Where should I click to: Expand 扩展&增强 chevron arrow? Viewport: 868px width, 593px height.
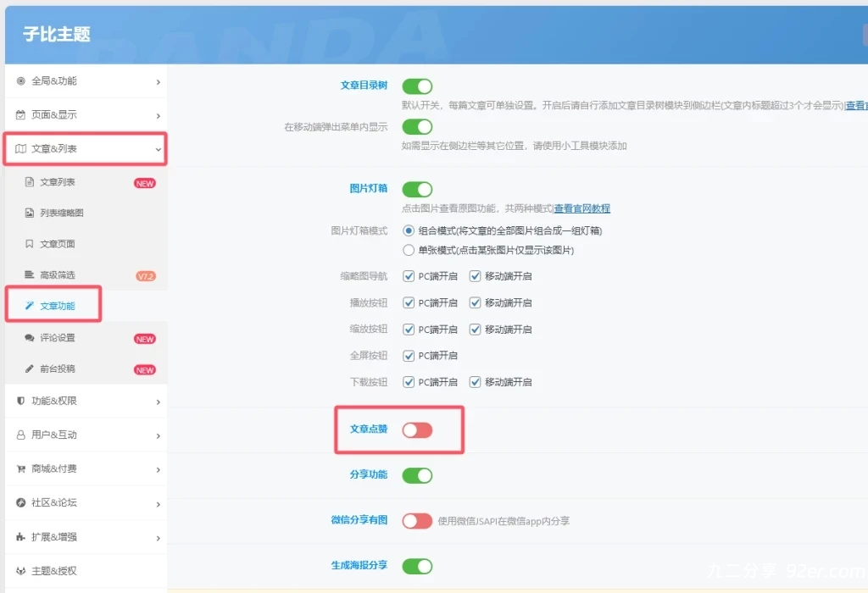coord(159,538)
